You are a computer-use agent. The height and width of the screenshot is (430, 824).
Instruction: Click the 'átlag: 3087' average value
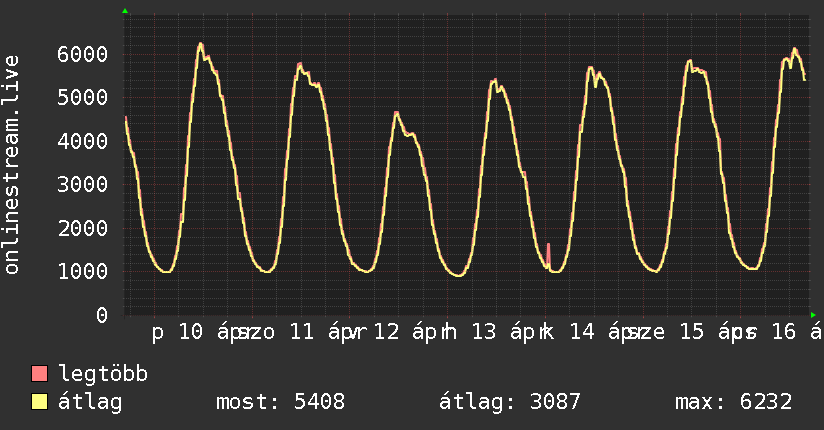pyautogui.click(x=510, y=403)
